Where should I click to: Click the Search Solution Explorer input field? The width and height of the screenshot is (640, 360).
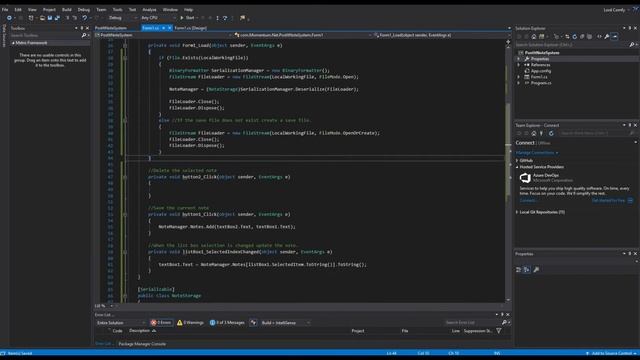571,44
